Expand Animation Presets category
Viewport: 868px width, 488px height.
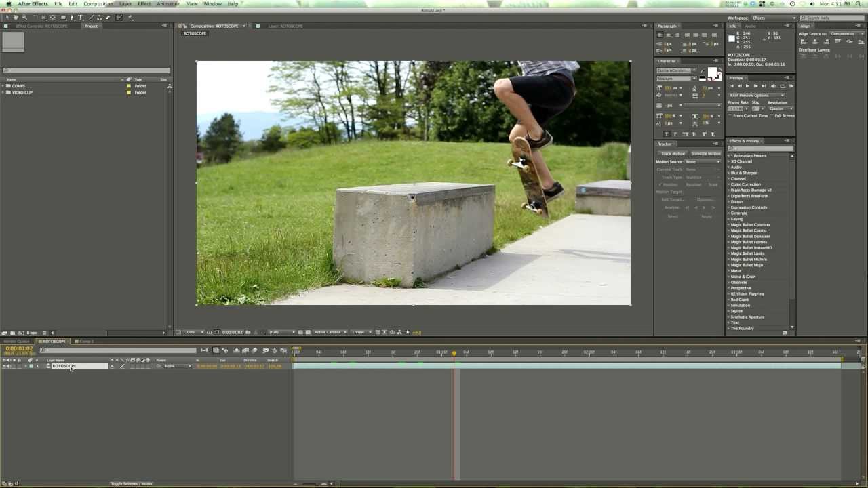tap(730, 155)
